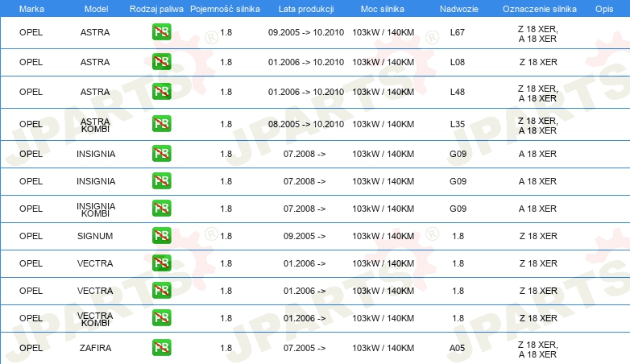Click the fuel icon in the SIGNUM row

click(x=161, y=236)
